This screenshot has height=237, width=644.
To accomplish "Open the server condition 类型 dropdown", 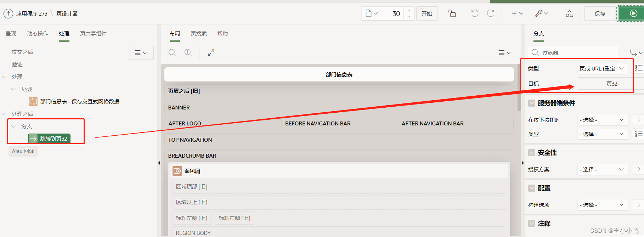I will pos(603,134).
